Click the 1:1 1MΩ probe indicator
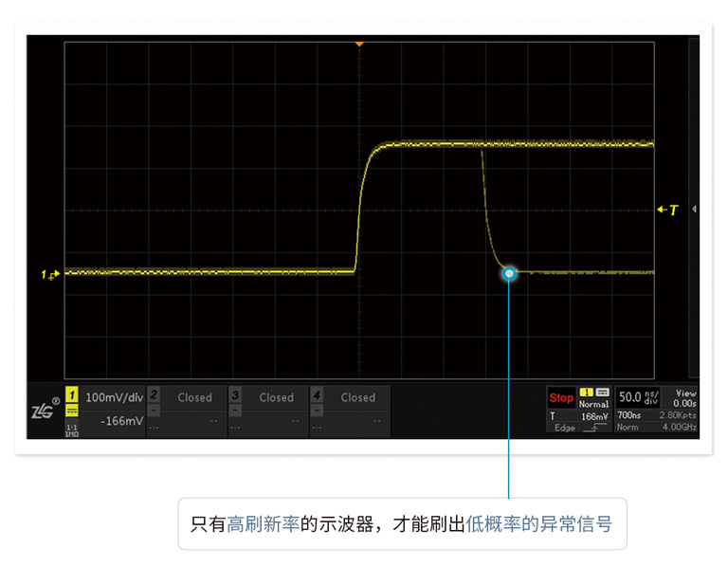 72,430
